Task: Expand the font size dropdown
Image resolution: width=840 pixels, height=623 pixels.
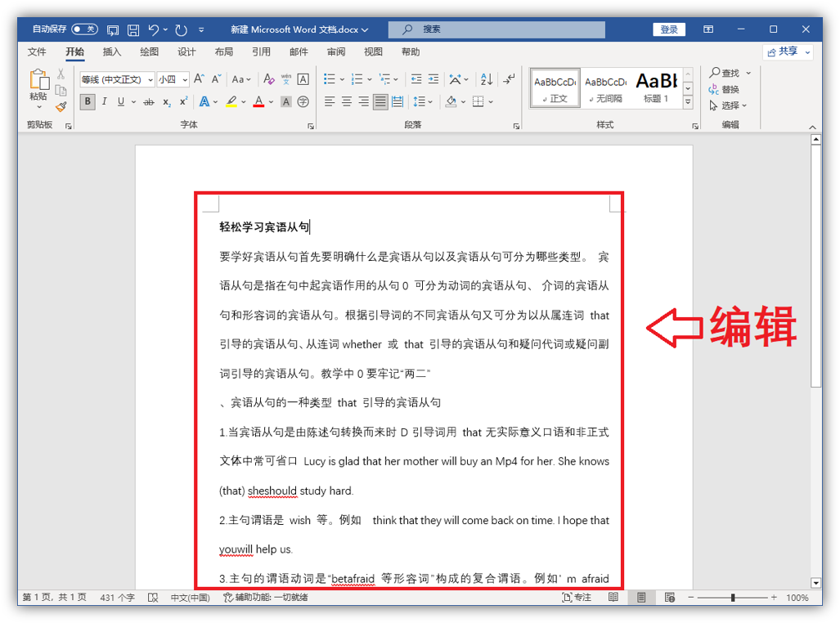Action: [x=185, y=80]
